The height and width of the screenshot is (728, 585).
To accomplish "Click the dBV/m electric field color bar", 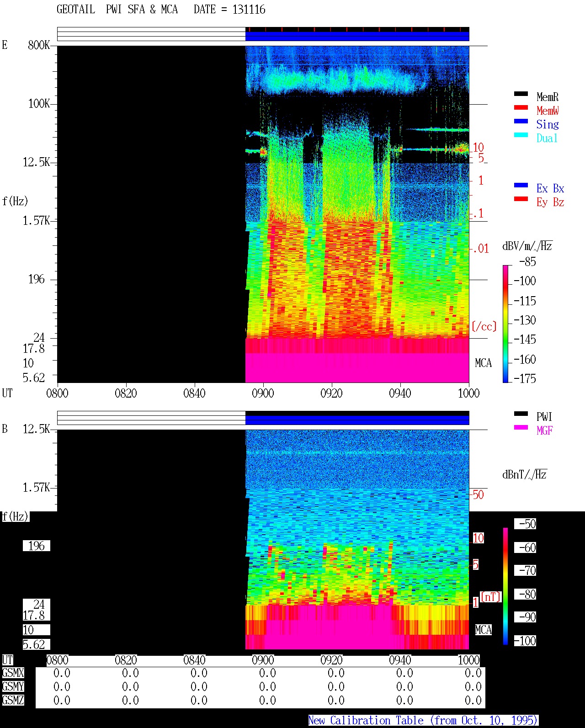I will point(505,324).
